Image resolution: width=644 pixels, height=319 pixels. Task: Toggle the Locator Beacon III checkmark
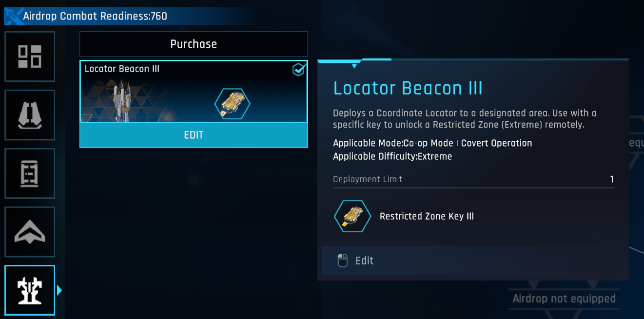(x=298, y=70)
